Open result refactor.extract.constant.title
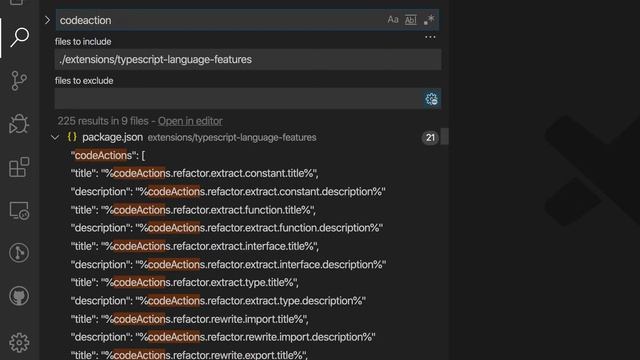The width and height of the screenshot is (640, 360). click(x=194, y=173)
